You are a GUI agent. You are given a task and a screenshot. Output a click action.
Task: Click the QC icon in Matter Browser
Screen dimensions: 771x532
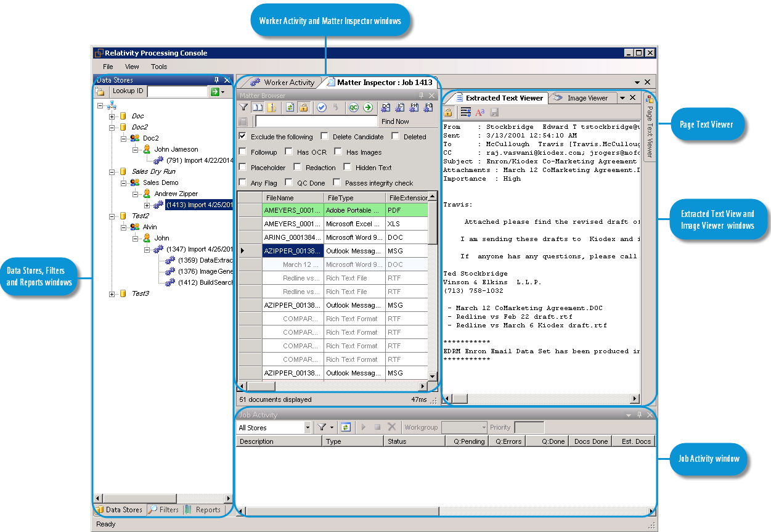(354, 107)
